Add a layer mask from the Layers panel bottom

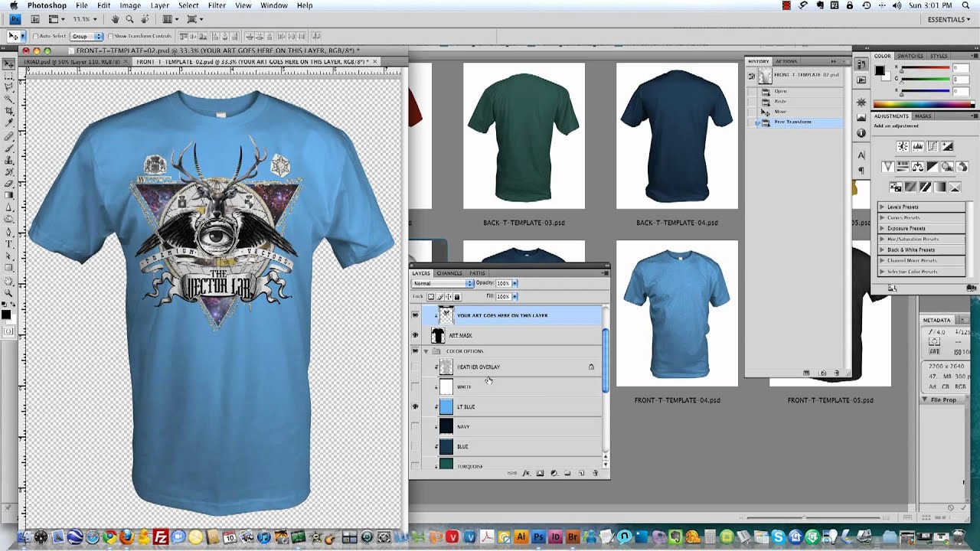click(x=540, y=474)
